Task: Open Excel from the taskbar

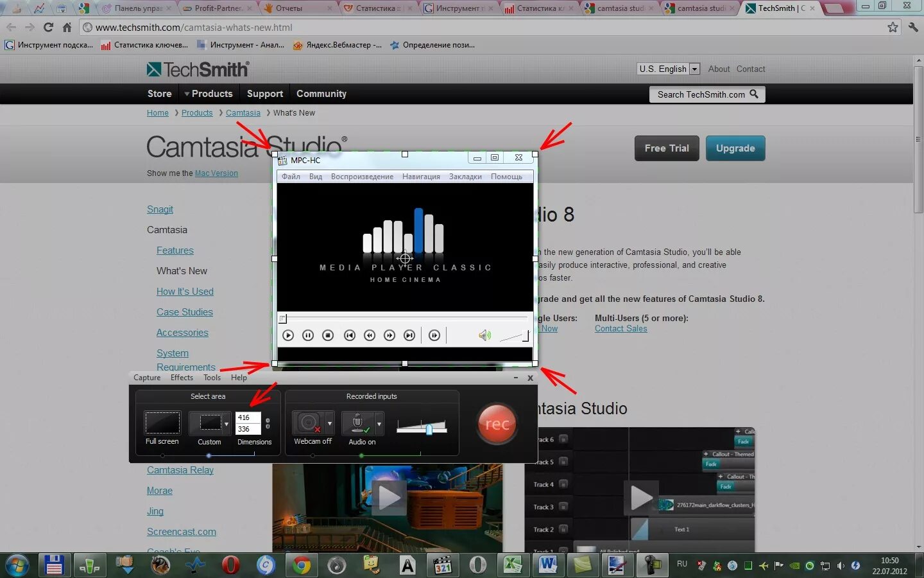Action: pyautogui.click(x=511, y=565)
